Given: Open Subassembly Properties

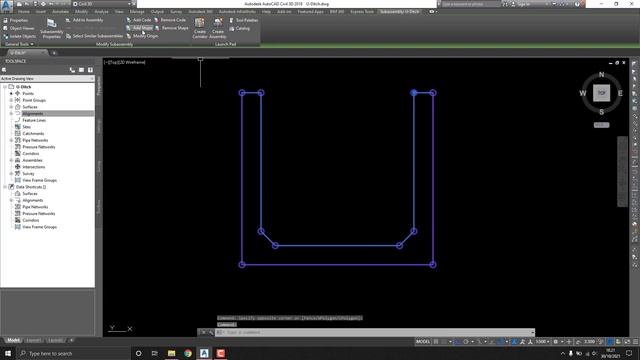Looking at the screenshot, I should [x=51, y=29].
